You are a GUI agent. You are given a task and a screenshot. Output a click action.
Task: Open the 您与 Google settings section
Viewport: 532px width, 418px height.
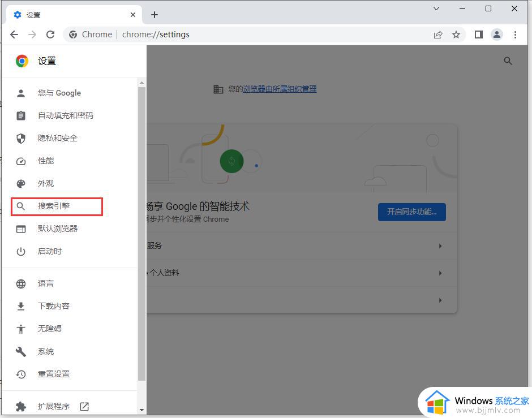pyautogui.click(x=59, y=93)
